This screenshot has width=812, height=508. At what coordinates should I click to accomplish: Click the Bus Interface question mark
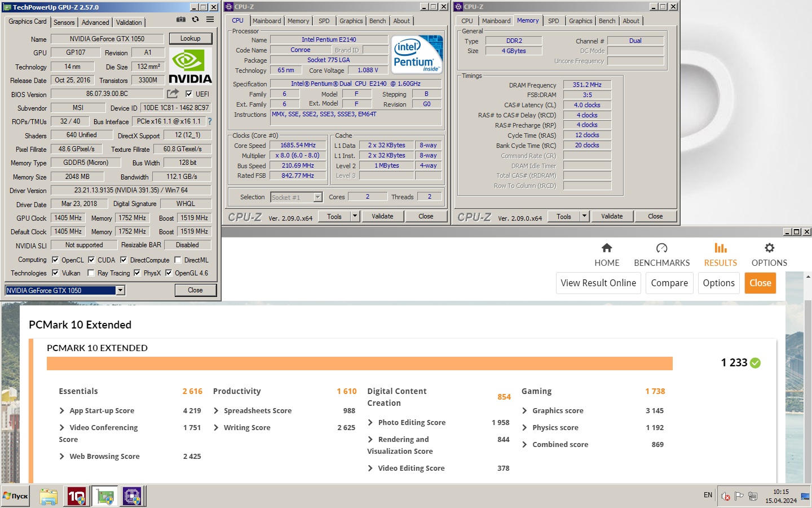[210, 121]
